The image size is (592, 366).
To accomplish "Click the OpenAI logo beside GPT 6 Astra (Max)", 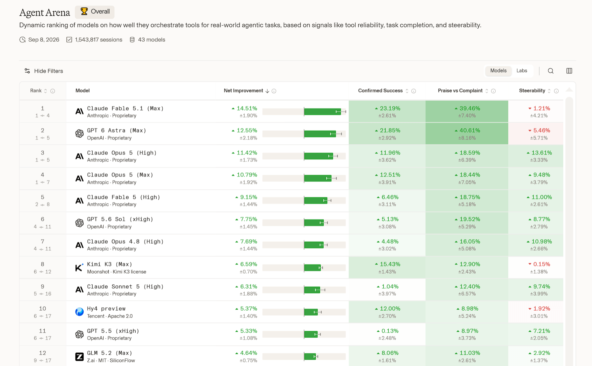I will [x=79, y=133].
